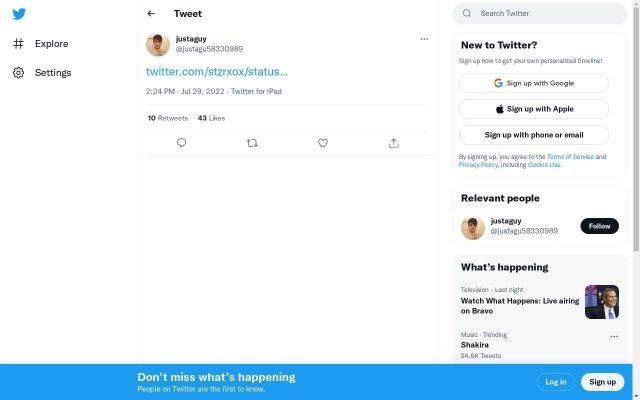Follow justaguy in Relevant people
Image resolution: width=640 pixels, height=400 pixels.
[599, 226]
